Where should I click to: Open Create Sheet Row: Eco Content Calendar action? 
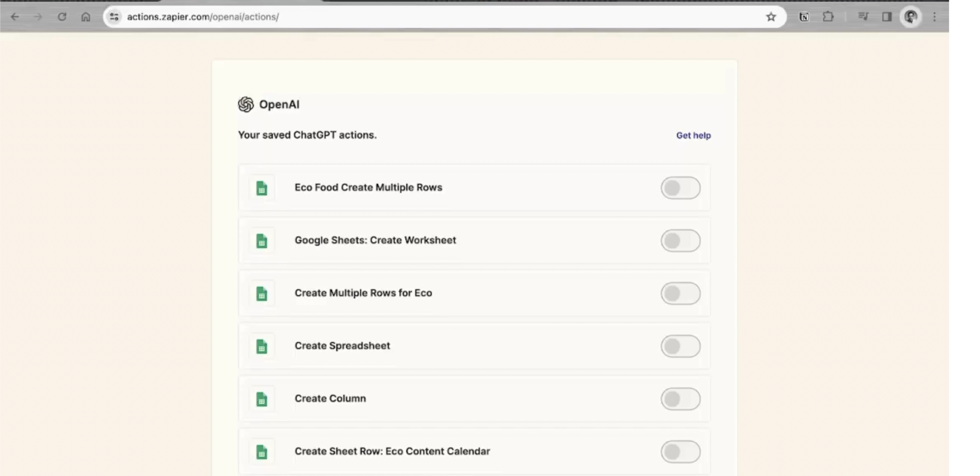(392, 451)
